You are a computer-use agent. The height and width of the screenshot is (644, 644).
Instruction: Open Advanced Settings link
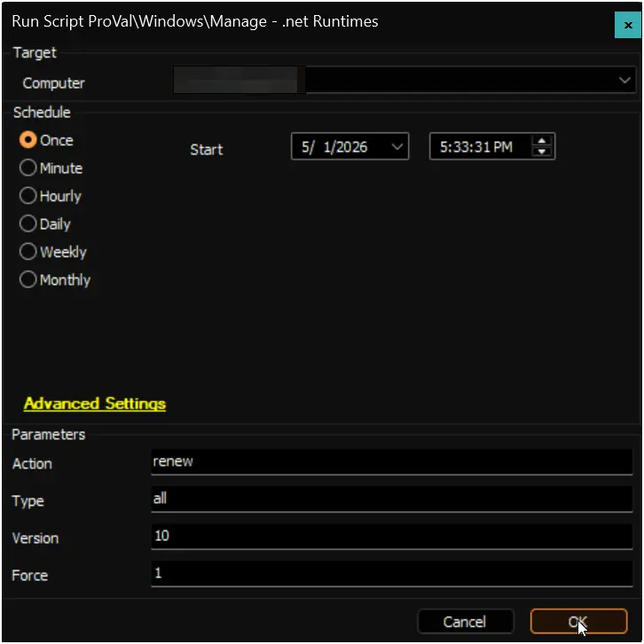[95, 404]
